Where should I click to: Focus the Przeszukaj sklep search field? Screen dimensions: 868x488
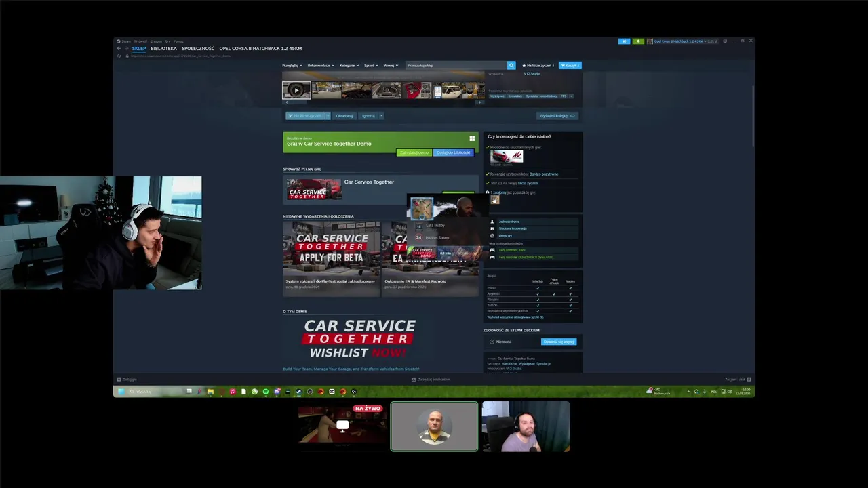pyautogui.click(x=456, y=66)
